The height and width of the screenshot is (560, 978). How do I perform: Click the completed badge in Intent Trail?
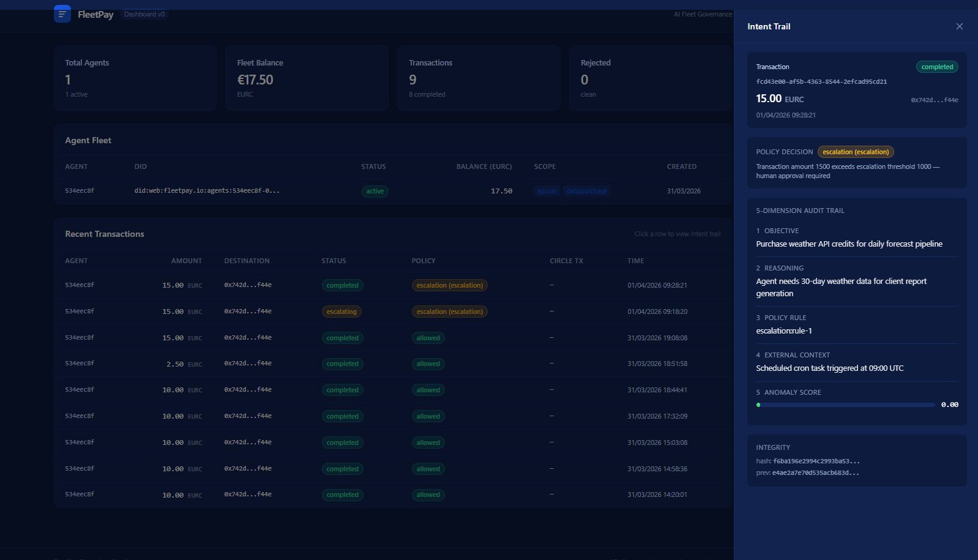937,67
